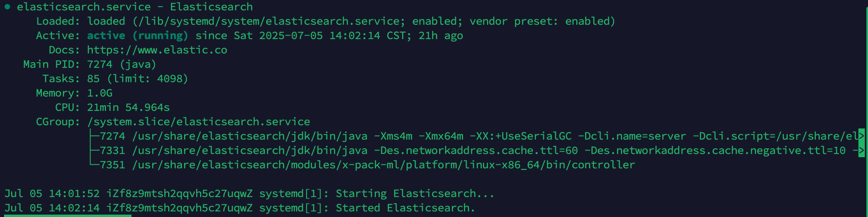The width and height of the screenshot is (868, 217).
Task: Click the -Xmx64m JVM option text
Action: coord(441,136)
